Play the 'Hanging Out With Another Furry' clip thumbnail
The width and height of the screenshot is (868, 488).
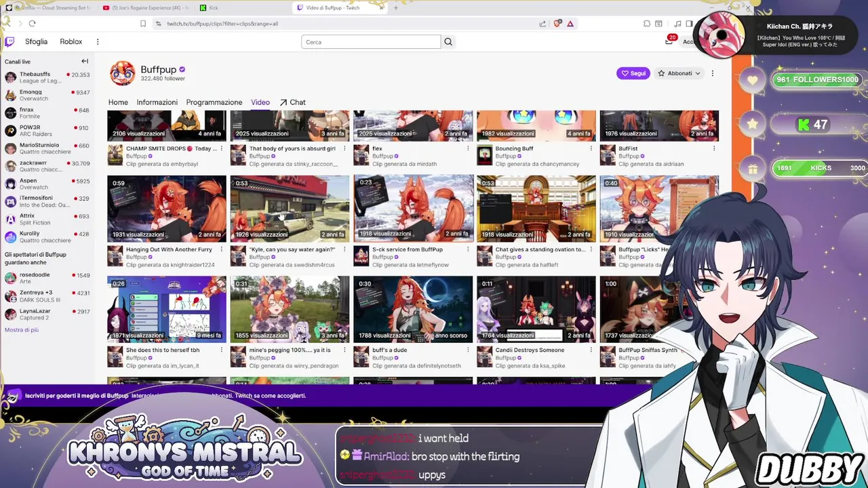(167, 209)
